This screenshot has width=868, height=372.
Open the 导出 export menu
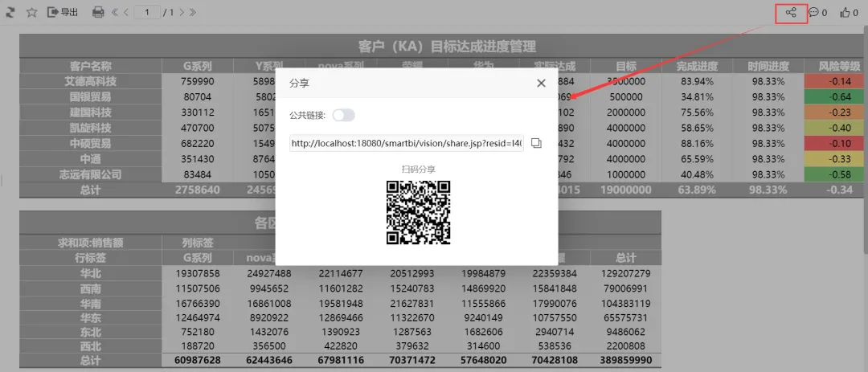click(x=63, y=12)
